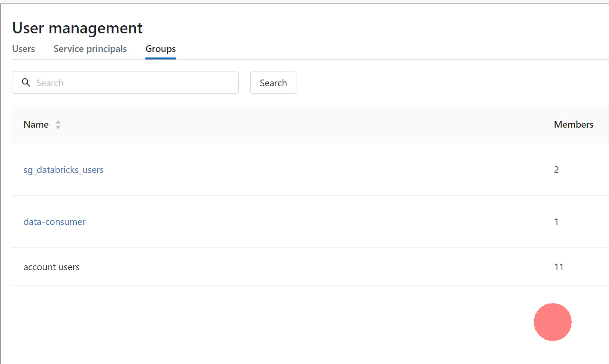Open the data-consumer group
This screenshot has height=364, width=609.
click(54, 222)
